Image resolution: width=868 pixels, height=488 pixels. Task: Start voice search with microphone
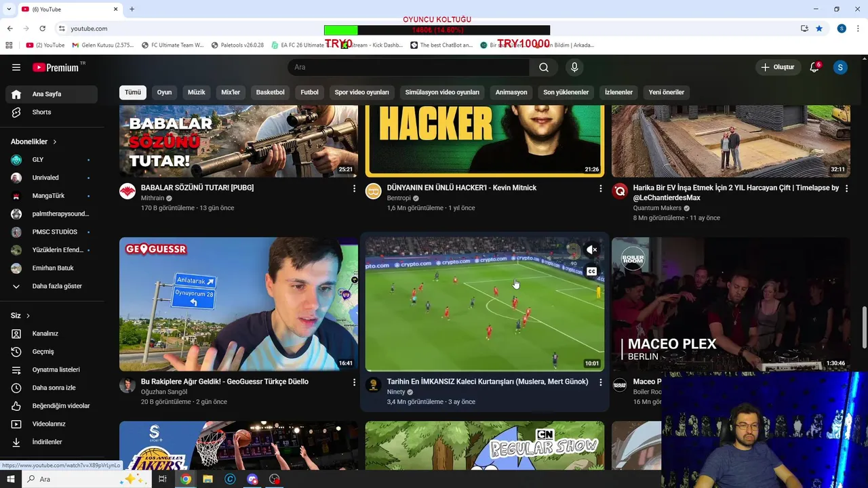[574, 67]
